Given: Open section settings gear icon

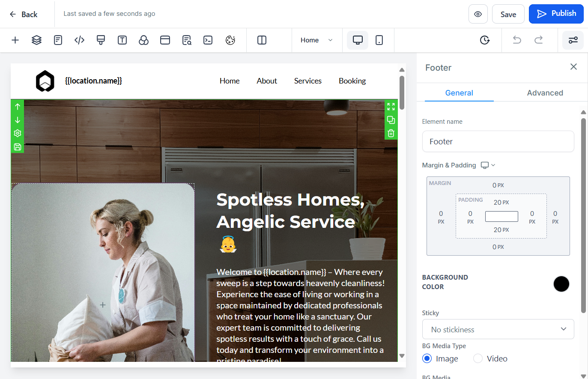Looking at the screenshot, I should tap(18, 133).
